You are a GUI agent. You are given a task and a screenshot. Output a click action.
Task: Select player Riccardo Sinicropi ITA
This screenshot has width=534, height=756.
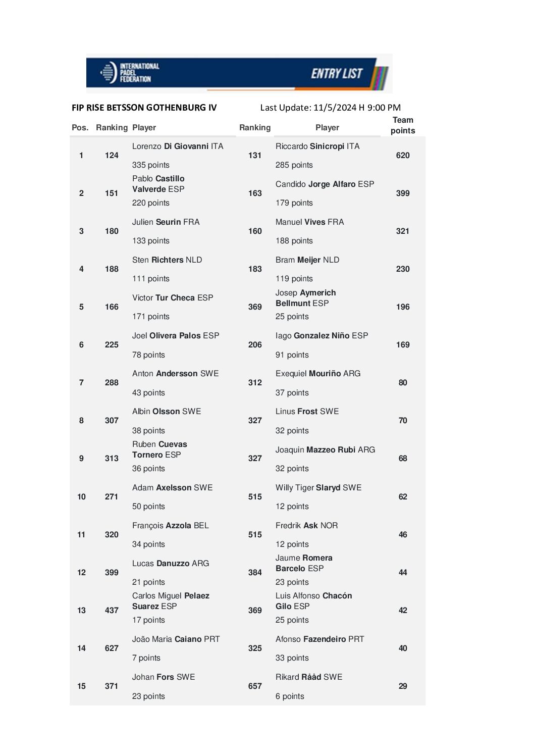click(317, 146)
